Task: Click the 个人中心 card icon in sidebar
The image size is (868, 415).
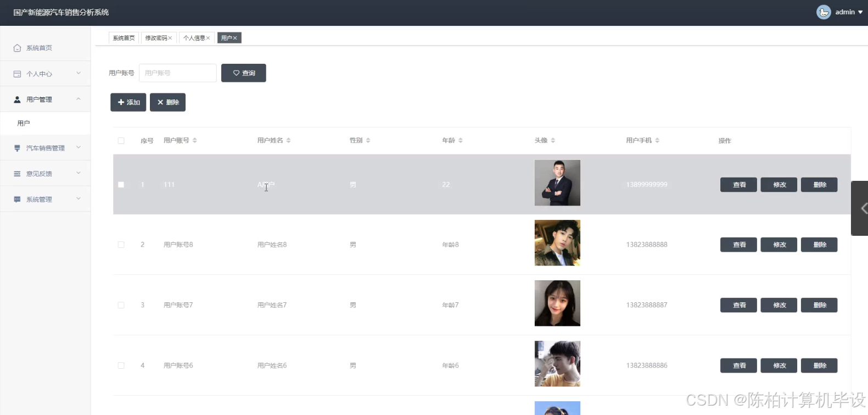Action: tap(17, 74)
